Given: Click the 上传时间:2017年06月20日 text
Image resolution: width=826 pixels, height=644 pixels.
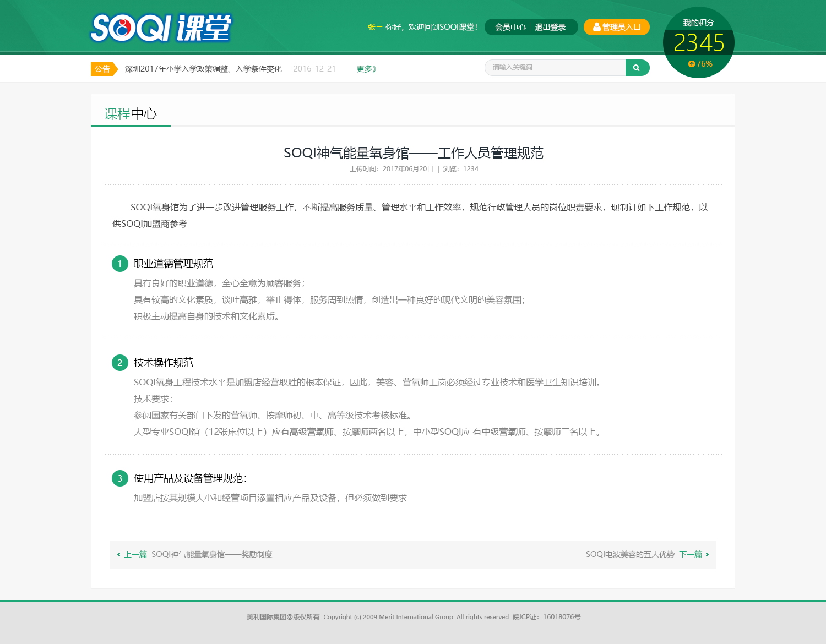Looking at the screenshot, I should click(392, 169).
